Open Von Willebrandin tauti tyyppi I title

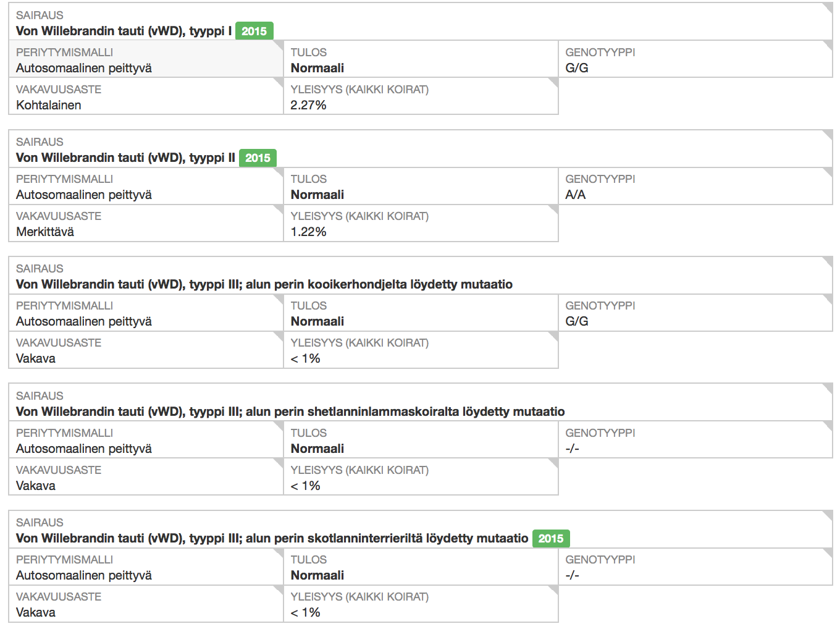click(124, 32)
